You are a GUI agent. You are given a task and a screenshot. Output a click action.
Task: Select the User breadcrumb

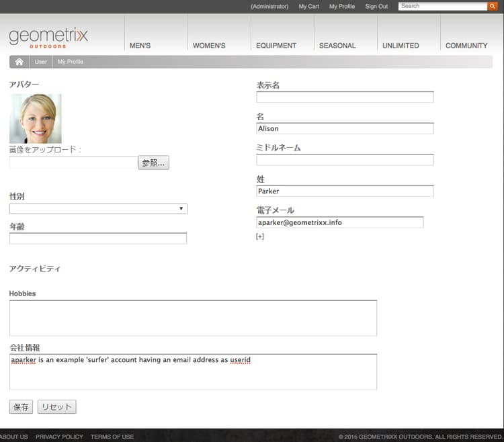click(x=41, y=62)
